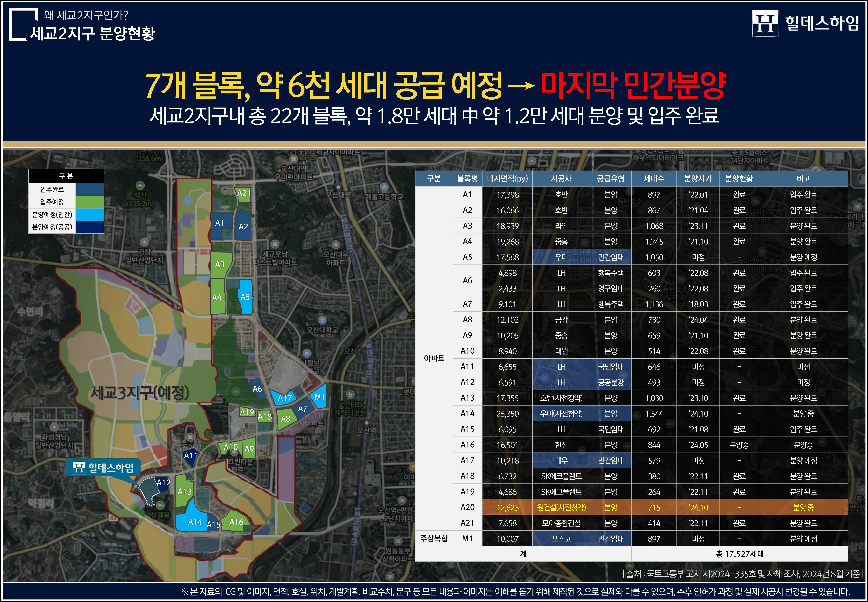Screen dimensions: 868x602
Task: Click the 공급유형 column header
Action: [611, 178]
